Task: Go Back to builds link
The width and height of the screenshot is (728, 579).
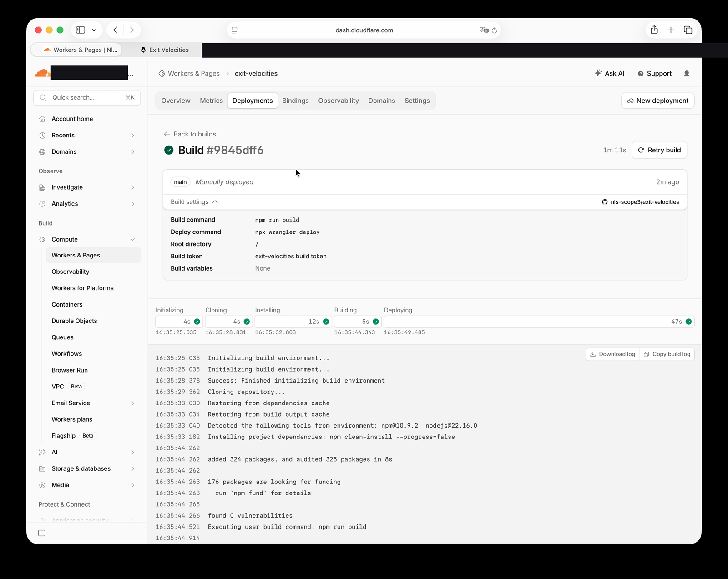Action: (190, 134)
